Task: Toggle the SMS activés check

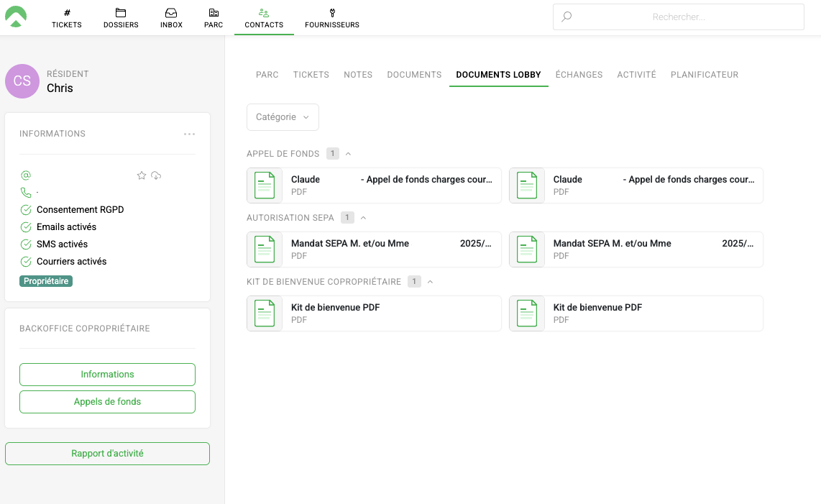Action: point(26,244)
